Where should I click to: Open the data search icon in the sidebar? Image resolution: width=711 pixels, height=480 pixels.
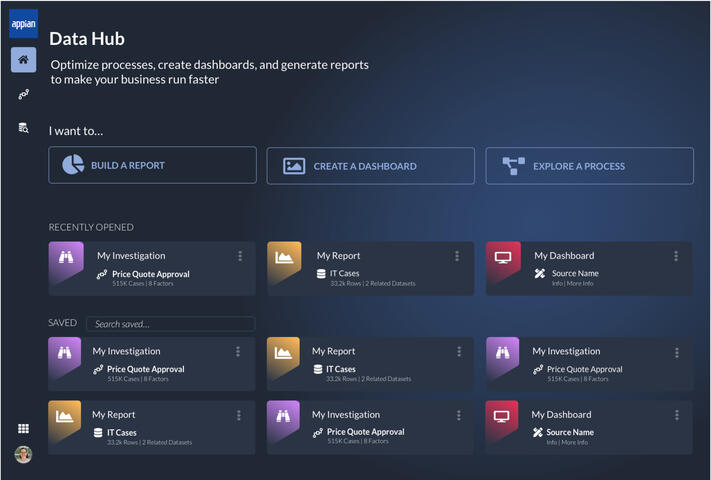point(23,128)
